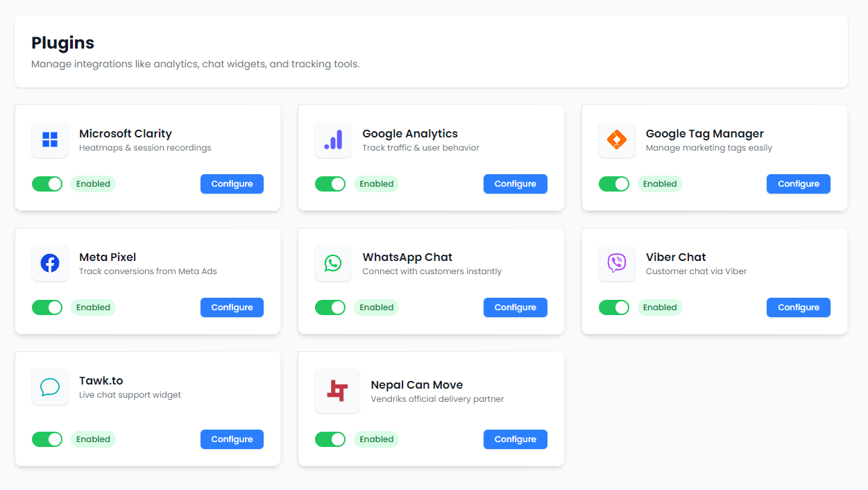Click the Google Tag Manager icon

coord(616,139)
